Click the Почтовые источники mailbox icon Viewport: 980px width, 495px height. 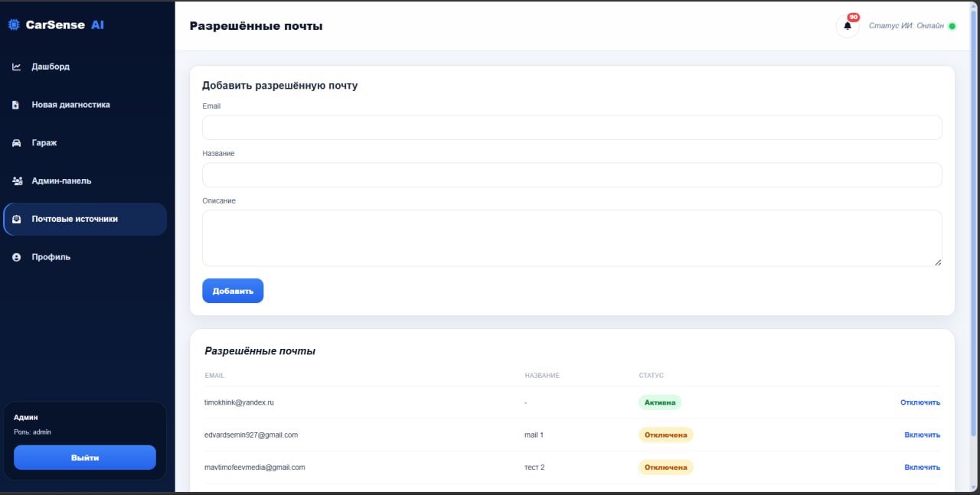(x=17, y=220)
